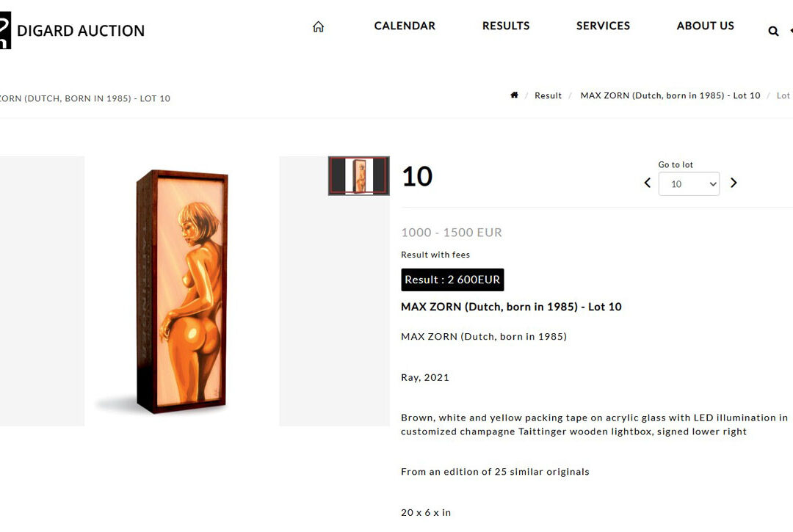Image resolution: width=793 pixels, height=532 pixels.
Task: Advance to the next lot arrow
Action: click(x=733, y=183)
